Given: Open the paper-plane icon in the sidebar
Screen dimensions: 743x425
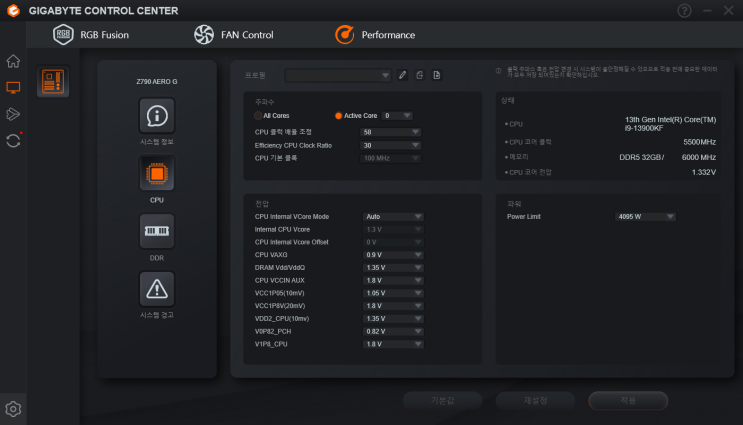Looking at the screenshot, I should pos(13,114).
